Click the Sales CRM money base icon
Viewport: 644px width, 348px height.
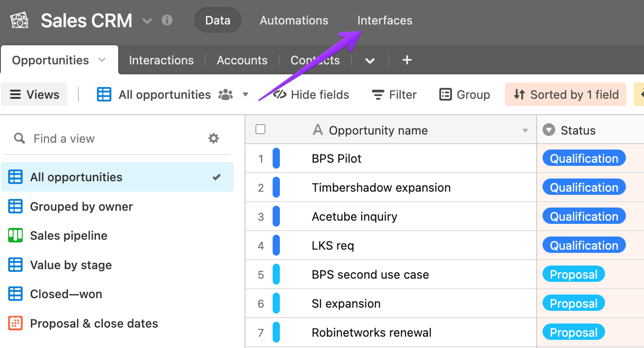(x=19, y=20)
